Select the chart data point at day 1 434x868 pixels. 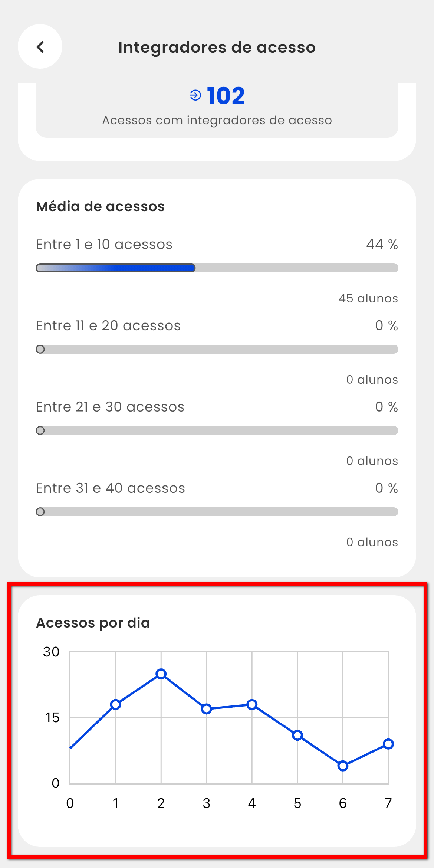click(116, 704)
